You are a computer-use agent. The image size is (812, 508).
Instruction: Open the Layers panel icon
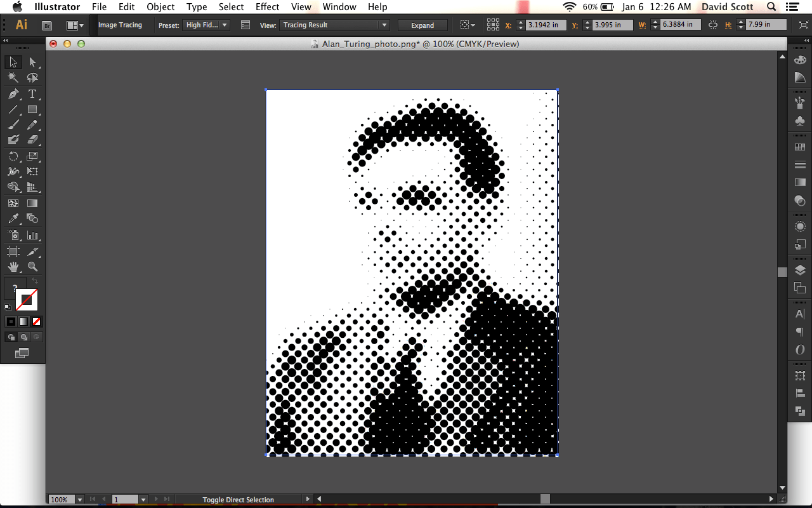point(800,268)
